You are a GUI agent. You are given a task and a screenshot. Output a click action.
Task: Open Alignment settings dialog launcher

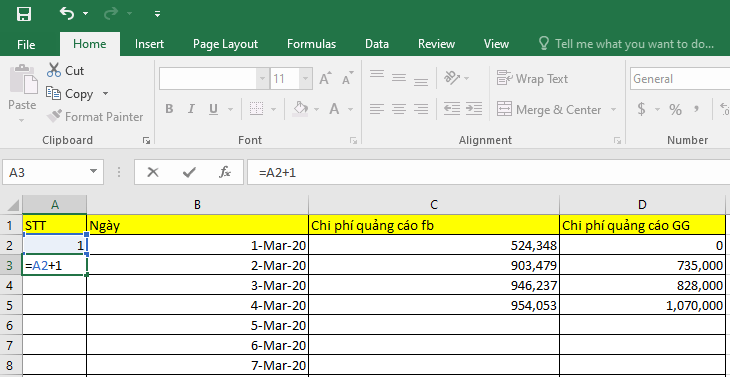click(617, 140)
